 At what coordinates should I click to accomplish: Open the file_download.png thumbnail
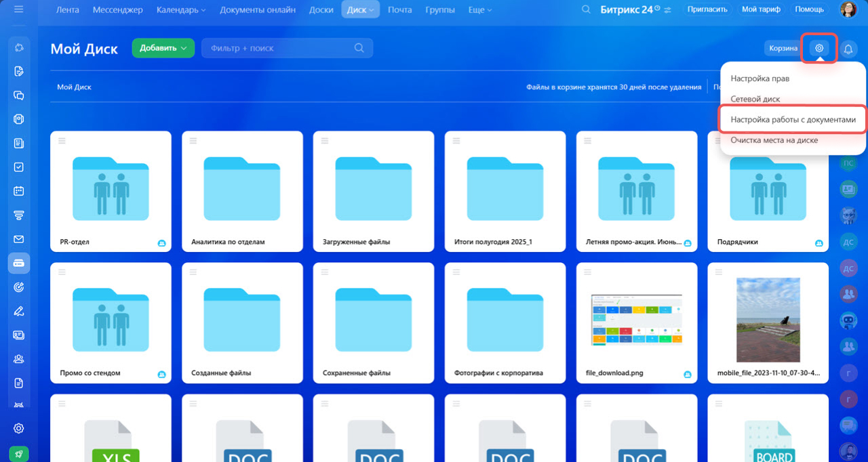tap(636, 320)
